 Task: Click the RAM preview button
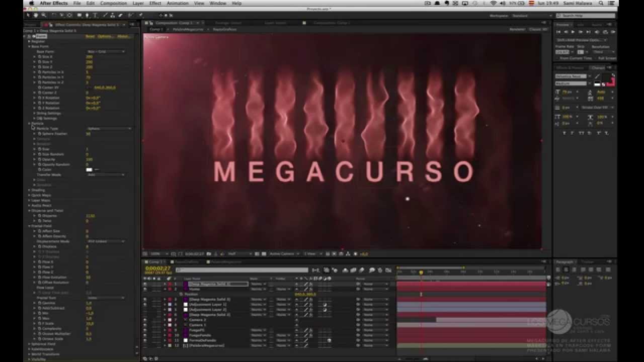point(612,32)
